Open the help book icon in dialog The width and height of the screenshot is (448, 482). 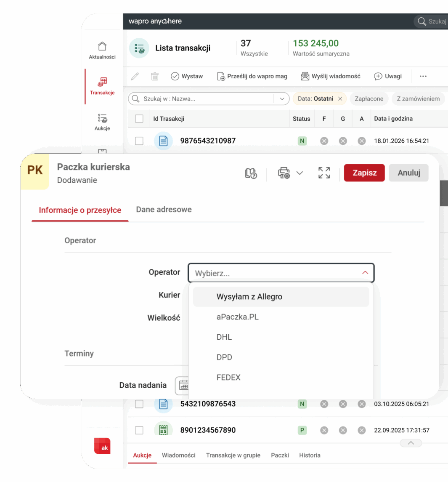(x=251, y=173)
